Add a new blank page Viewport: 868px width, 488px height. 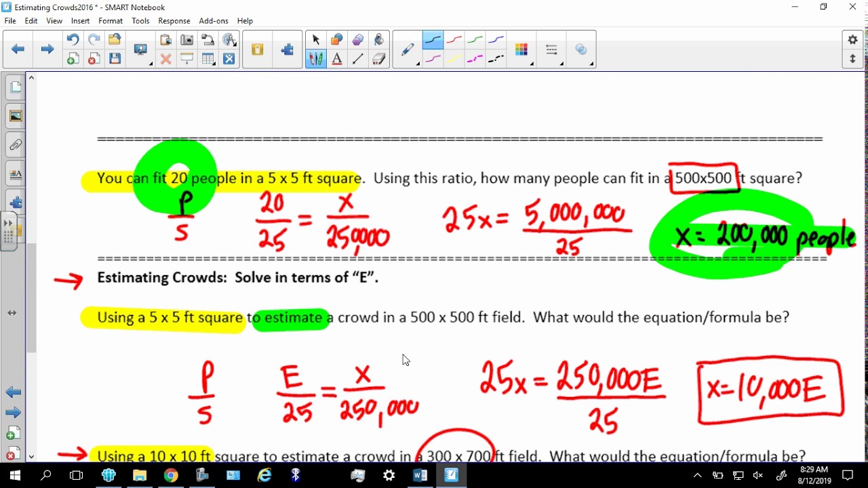click(x=73, y=59)
